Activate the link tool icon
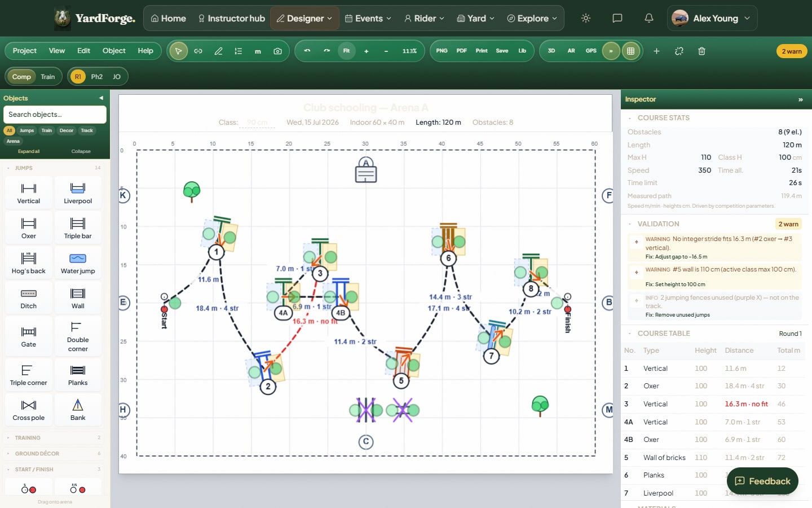812x508 pixels. pyautogui.click(x=198, y=51)
